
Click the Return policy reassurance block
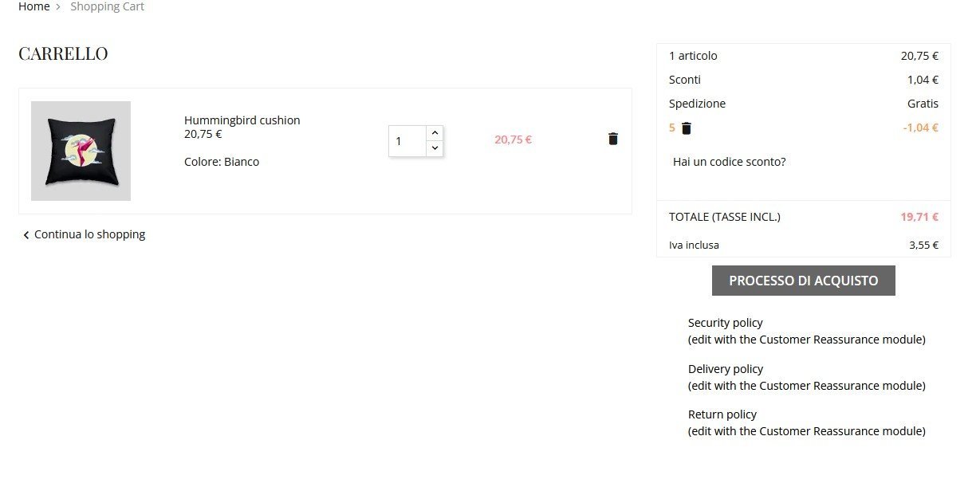805,422
